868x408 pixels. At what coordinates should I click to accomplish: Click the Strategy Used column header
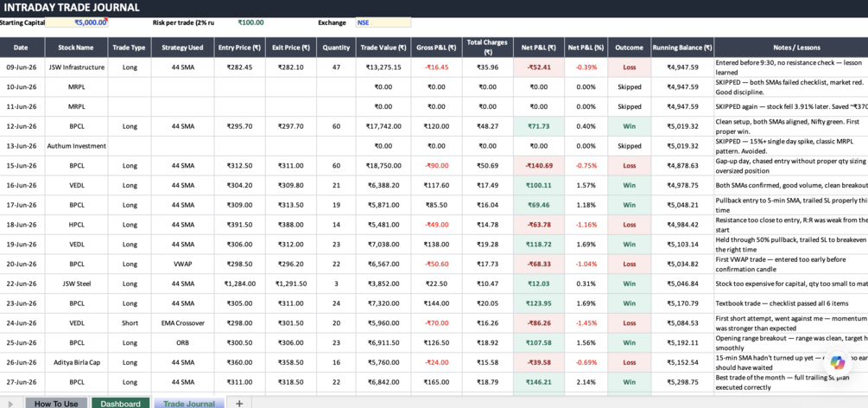[x=183, y=48]
